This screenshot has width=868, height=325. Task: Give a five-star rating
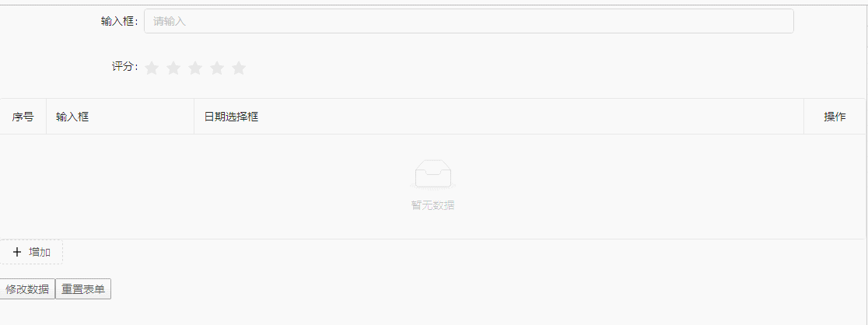239,68
